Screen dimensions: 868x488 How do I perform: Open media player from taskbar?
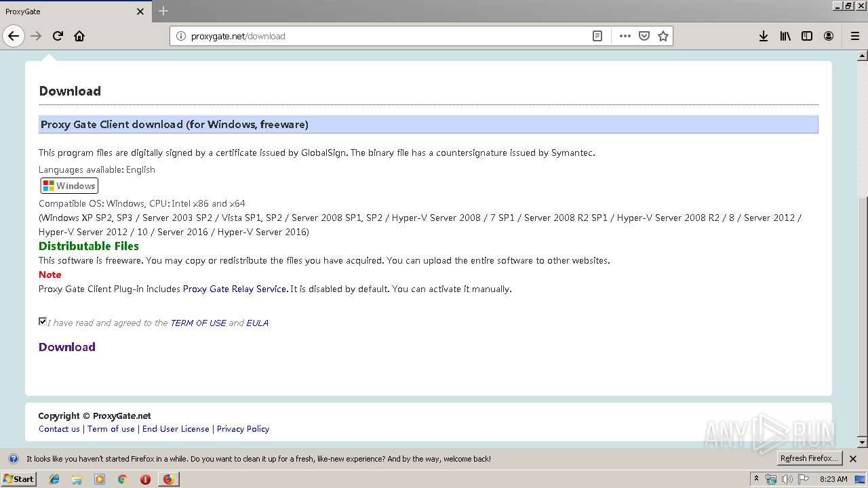click(x=100, y=479)
